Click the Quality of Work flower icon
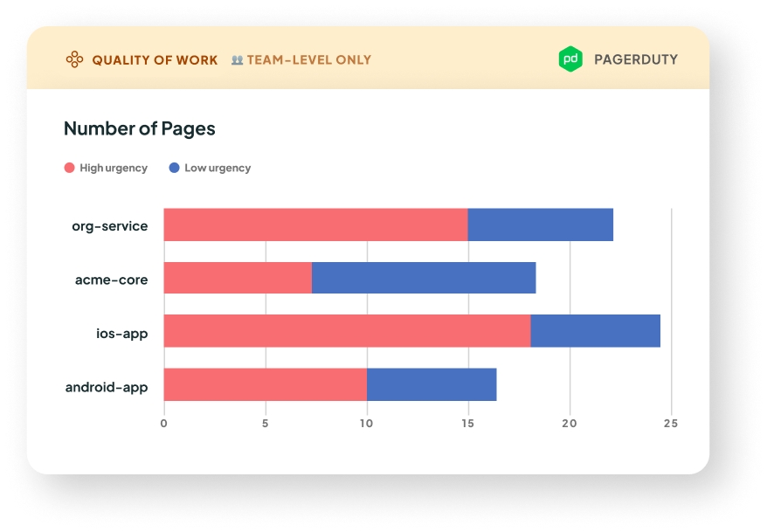 pos(75,59)
